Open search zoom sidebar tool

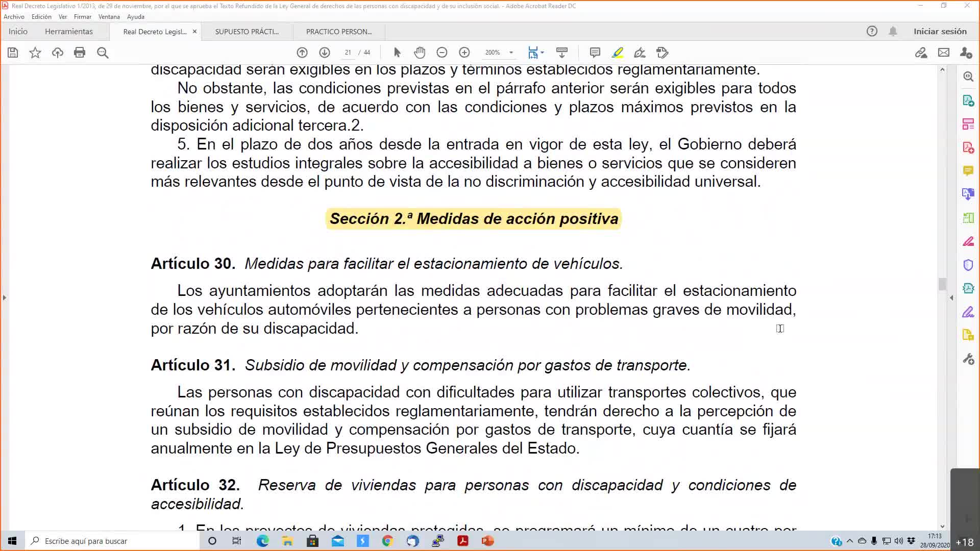(968, 77)
